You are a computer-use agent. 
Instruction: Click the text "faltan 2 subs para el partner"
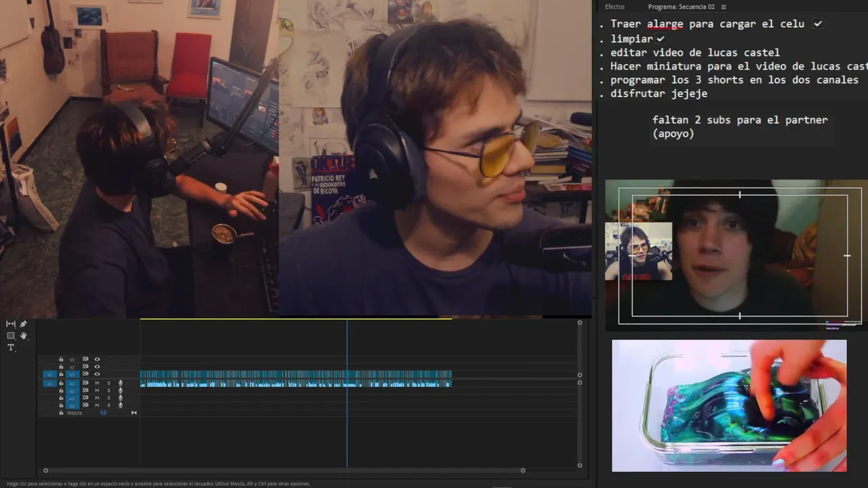[x=740, y=120]
